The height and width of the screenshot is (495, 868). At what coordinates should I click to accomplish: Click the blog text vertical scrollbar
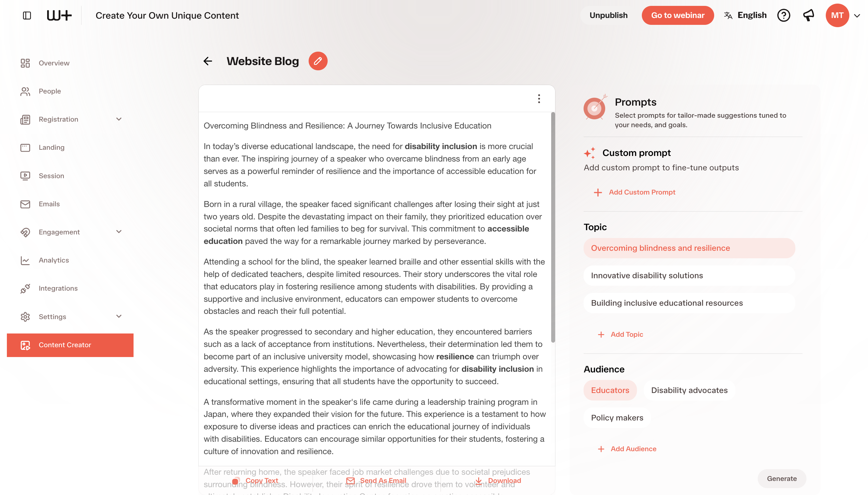[552, 227]
